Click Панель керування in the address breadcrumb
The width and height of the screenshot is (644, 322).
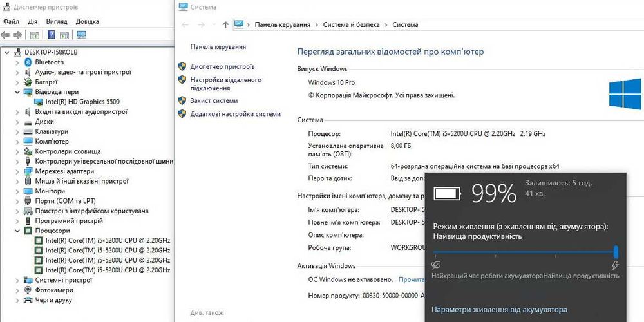tap(282, 24)
